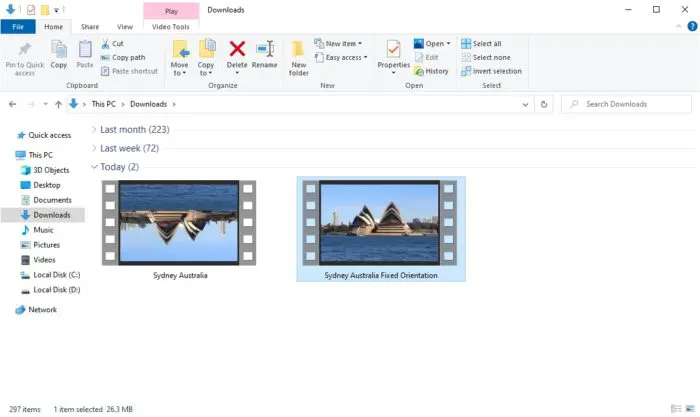Collapse the Today group

tap(94, 167)
